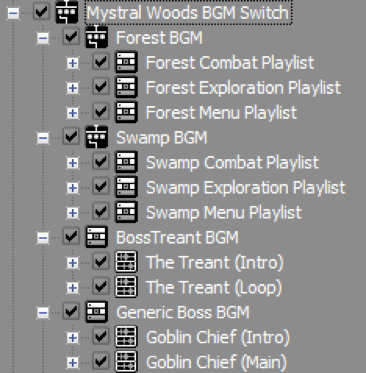Select the Swamp Exploration Playlist item
The image size is (366, 373).
pyautogui.click(x=246, y=187)
